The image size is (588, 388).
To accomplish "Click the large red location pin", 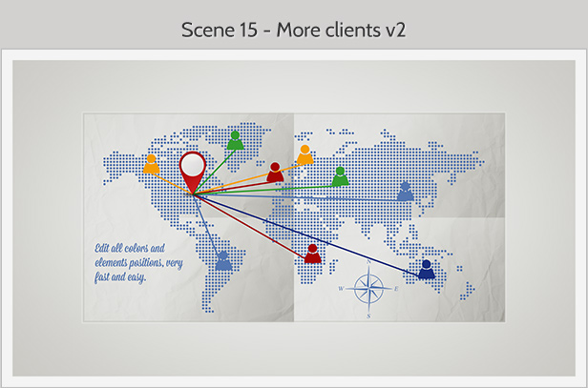I will pyautogui.click(x=193, y=173).
